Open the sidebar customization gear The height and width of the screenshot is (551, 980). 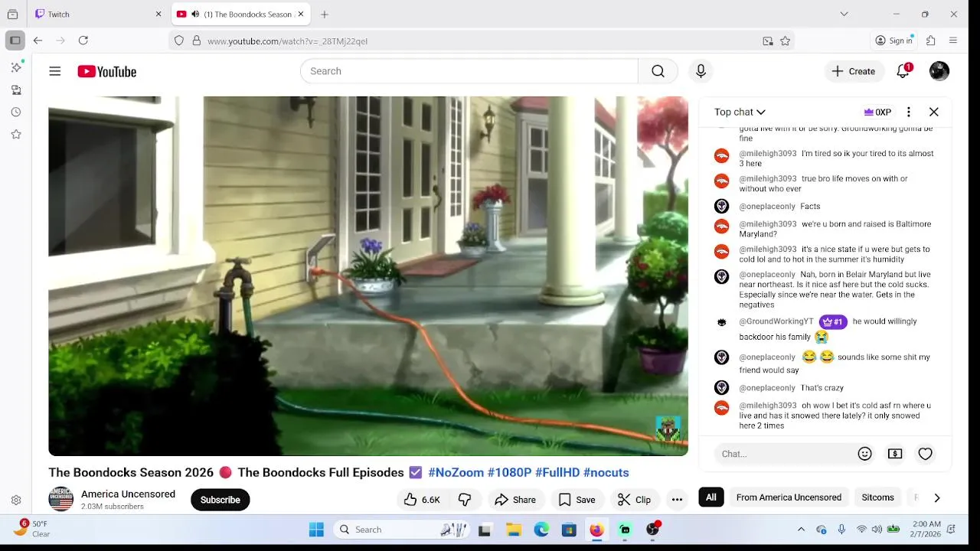16,500
